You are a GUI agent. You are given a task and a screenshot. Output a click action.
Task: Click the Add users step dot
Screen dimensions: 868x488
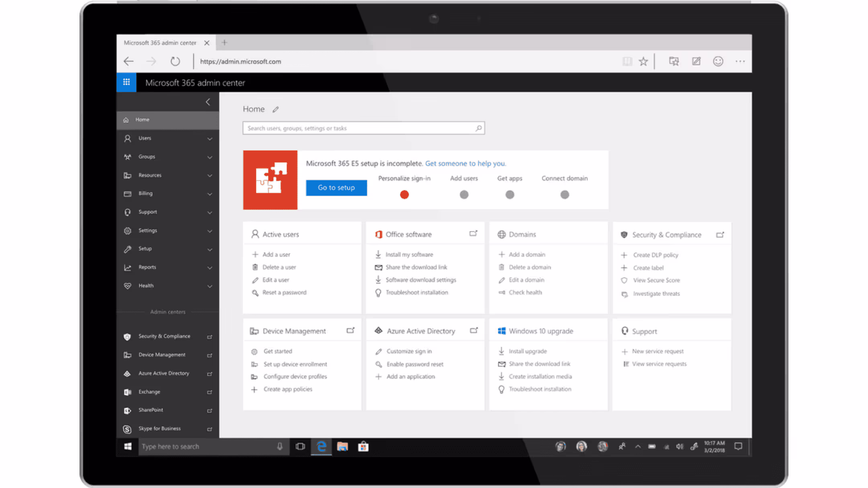coord(464,195)
